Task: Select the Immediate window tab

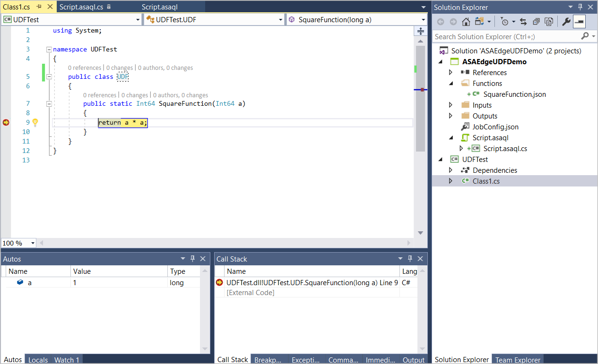Action: (380, 359)
